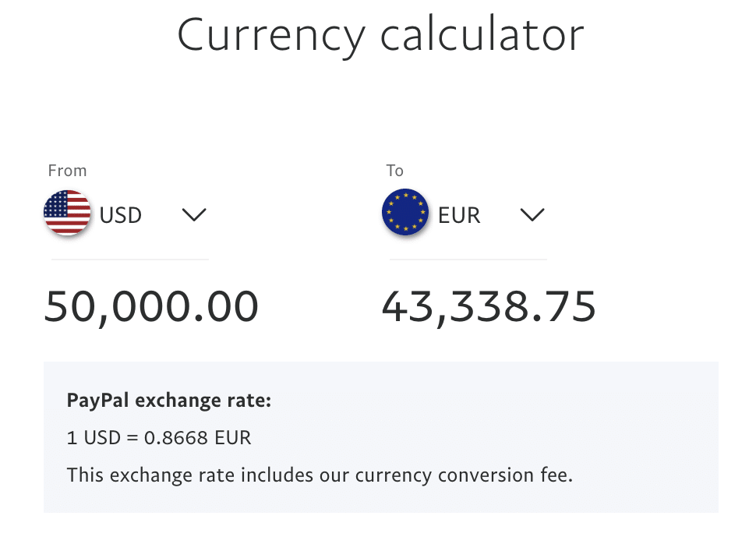Click the From label above USD

pos(68,171)
